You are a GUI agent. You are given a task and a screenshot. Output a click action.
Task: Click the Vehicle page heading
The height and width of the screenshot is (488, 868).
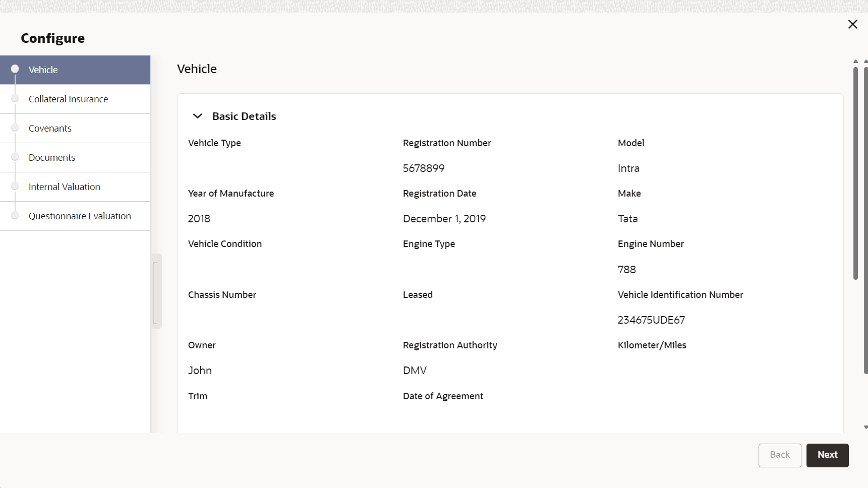pos(197,69)
